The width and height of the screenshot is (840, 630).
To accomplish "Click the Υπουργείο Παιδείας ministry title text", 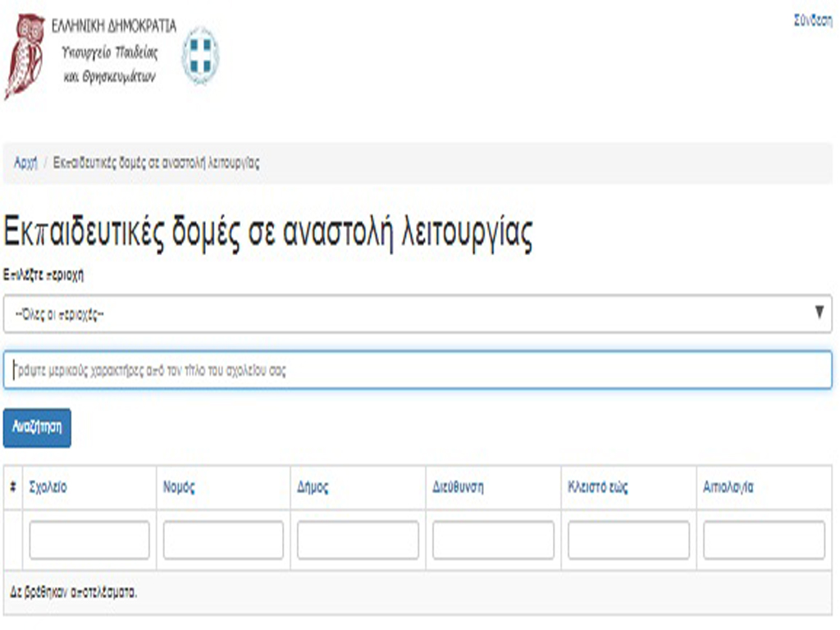I will pos(109,52).
